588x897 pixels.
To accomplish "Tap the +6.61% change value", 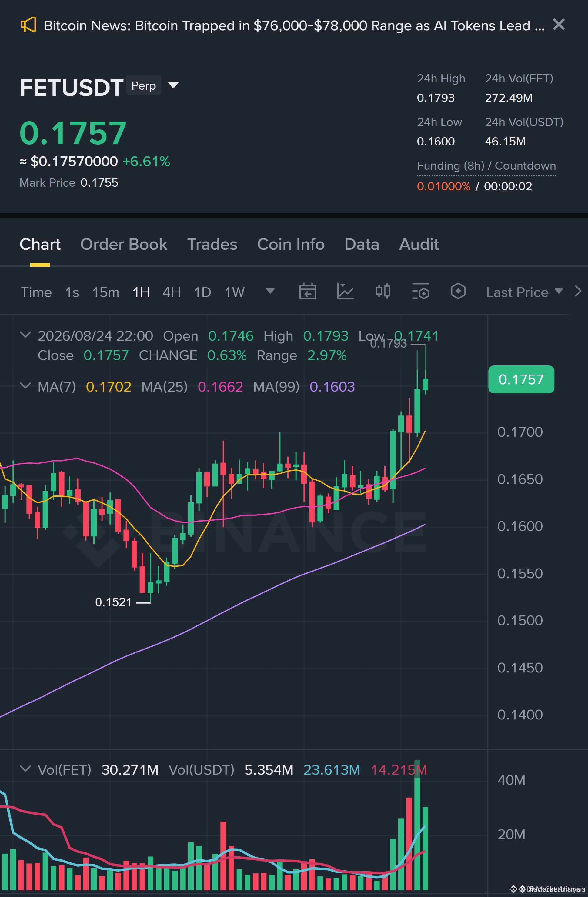I will pos(146,161).
